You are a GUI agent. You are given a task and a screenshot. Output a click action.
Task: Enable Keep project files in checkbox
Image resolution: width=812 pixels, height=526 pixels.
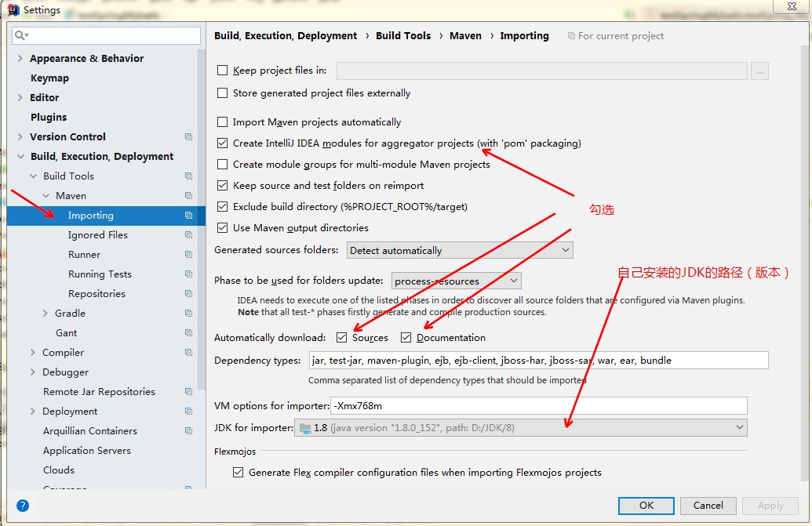(223, 71)
